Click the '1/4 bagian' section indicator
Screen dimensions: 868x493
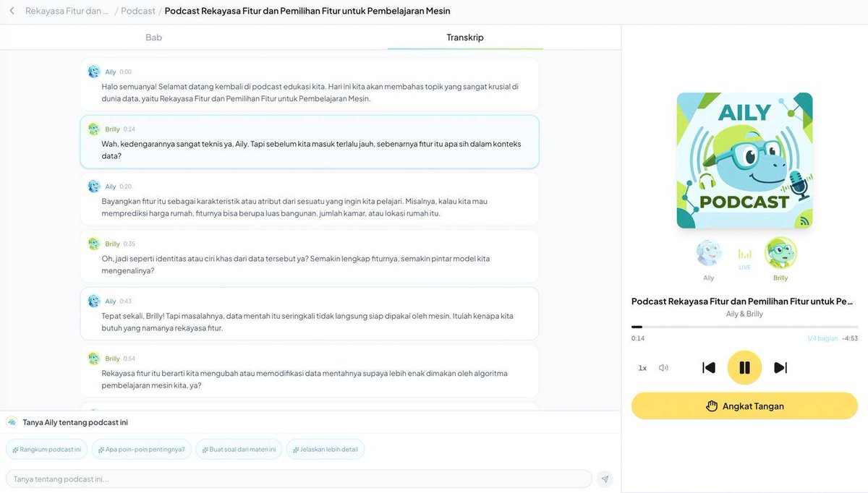pos(822,338)
